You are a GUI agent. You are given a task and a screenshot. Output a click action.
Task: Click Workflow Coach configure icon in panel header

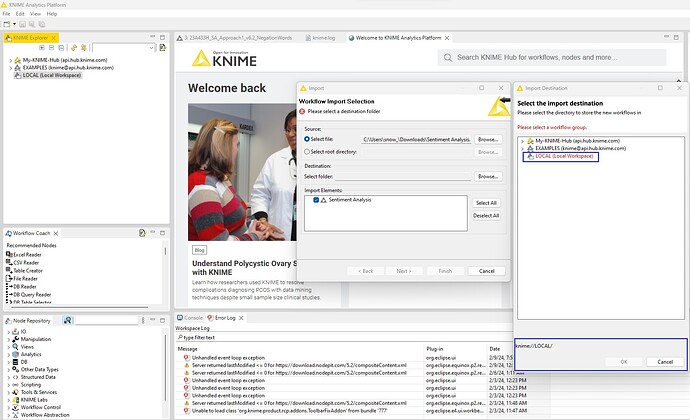click(142, 233)
